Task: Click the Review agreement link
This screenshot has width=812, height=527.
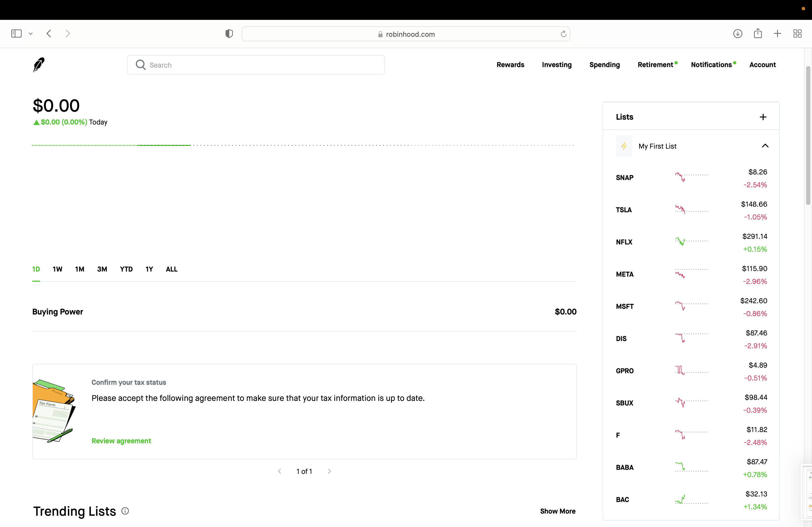Action: [x=121, y=440]
